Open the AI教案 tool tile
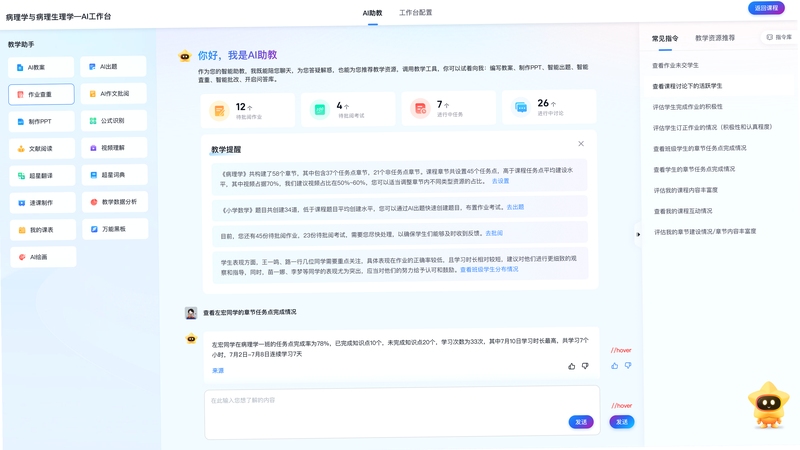 [x=41, y=67]
